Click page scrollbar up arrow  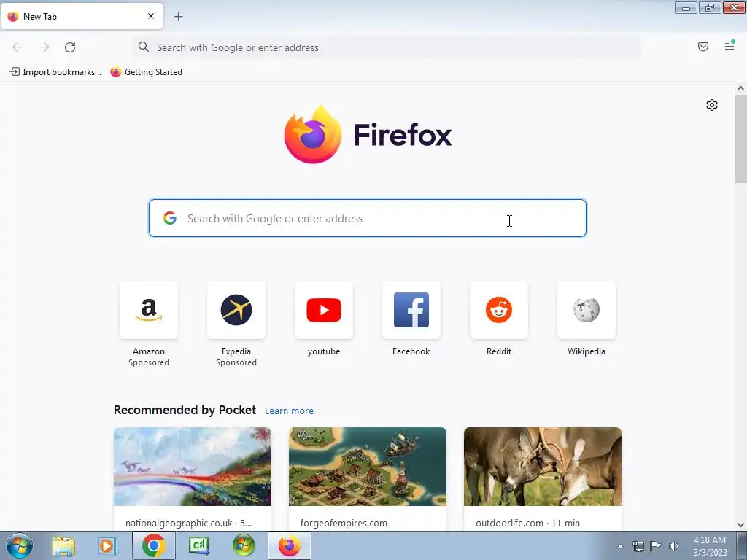740,88
